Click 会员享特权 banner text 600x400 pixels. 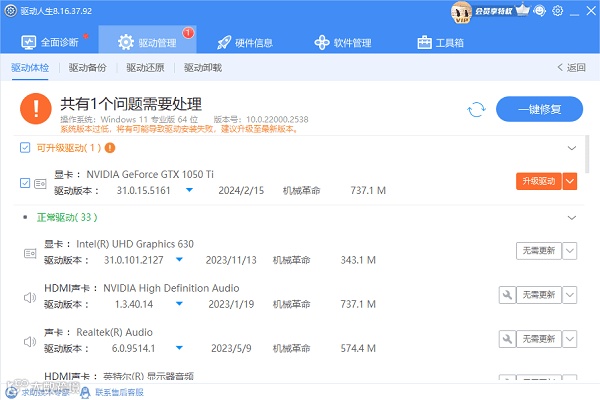[494, 11]
